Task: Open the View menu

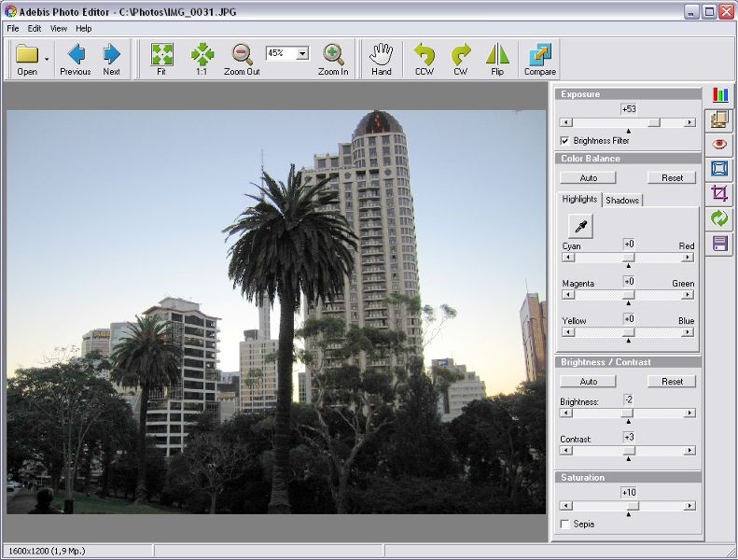Action: pyautogui.click(x=59, y=29)
